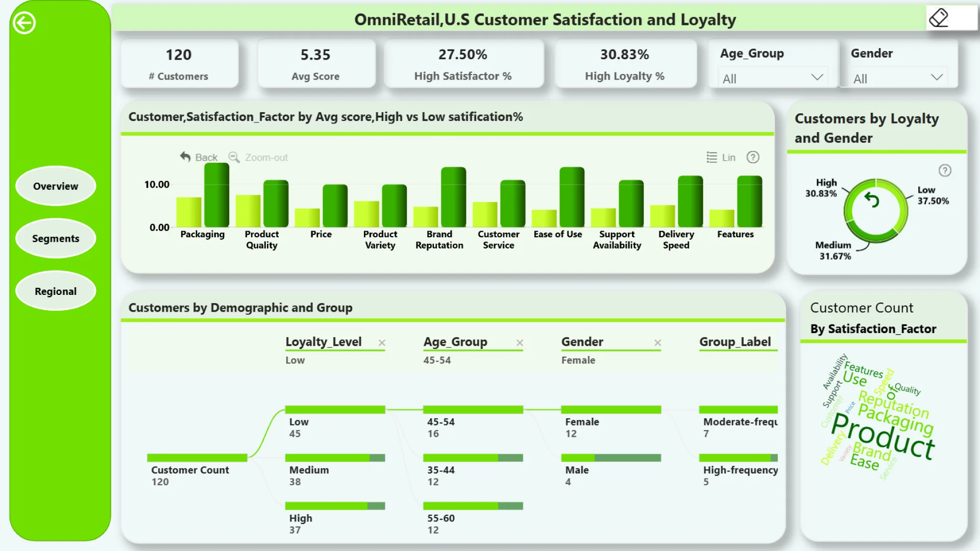Click the dashboard title OmniRetail header

(x=545, y=19)
